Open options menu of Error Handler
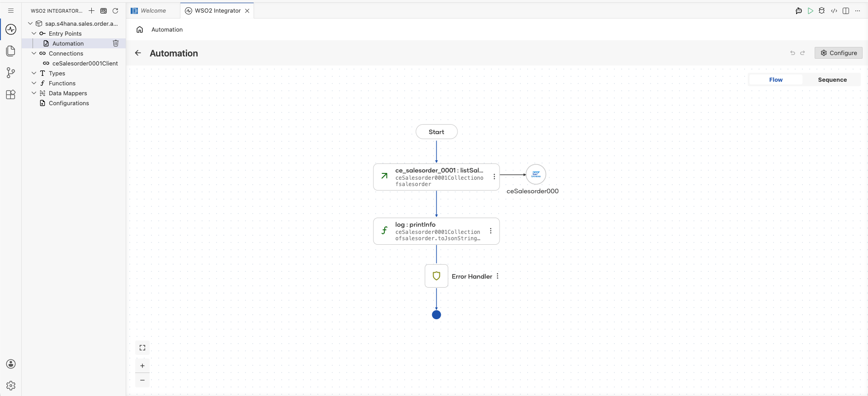 click(x=497, y=276)
